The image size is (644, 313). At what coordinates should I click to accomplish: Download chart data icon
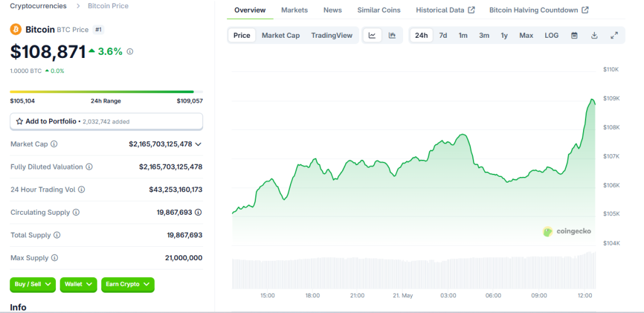[594, 35]
